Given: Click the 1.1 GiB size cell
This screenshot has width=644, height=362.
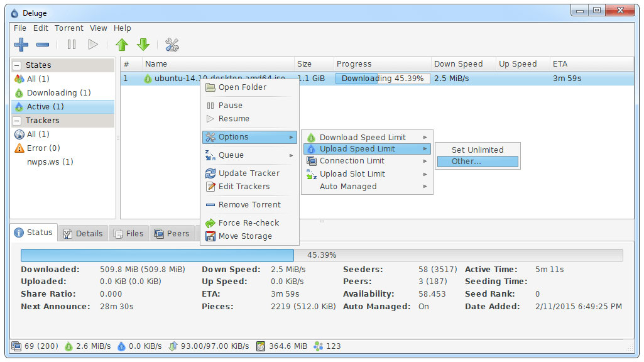Looking at the screenshot, I should coord(311,79).
